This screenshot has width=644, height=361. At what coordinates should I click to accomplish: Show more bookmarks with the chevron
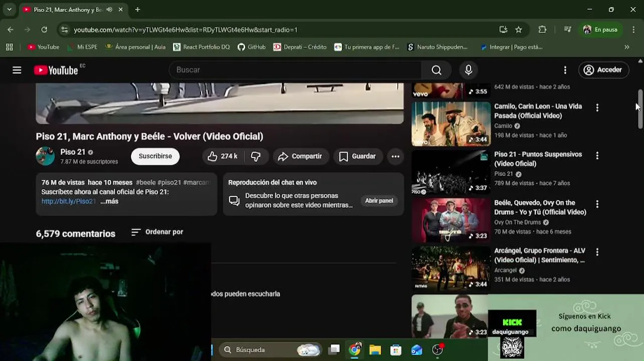tap(626, 47)
